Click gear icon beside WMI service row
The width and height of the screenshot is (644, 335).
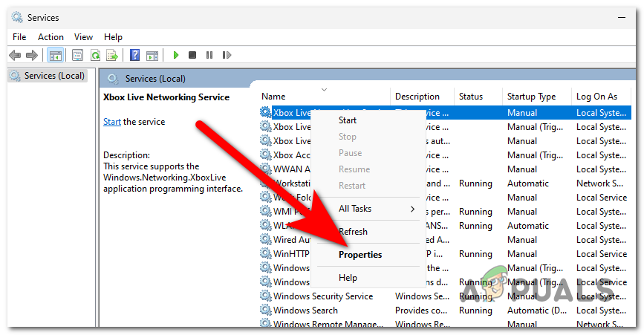266,212
